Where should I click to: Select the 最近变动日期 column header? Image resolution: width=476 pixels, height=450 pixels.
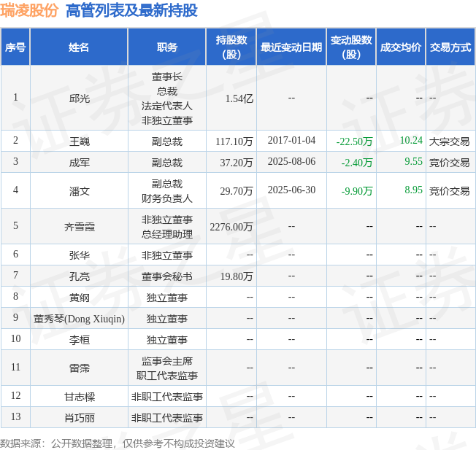(x=291, y=47)
